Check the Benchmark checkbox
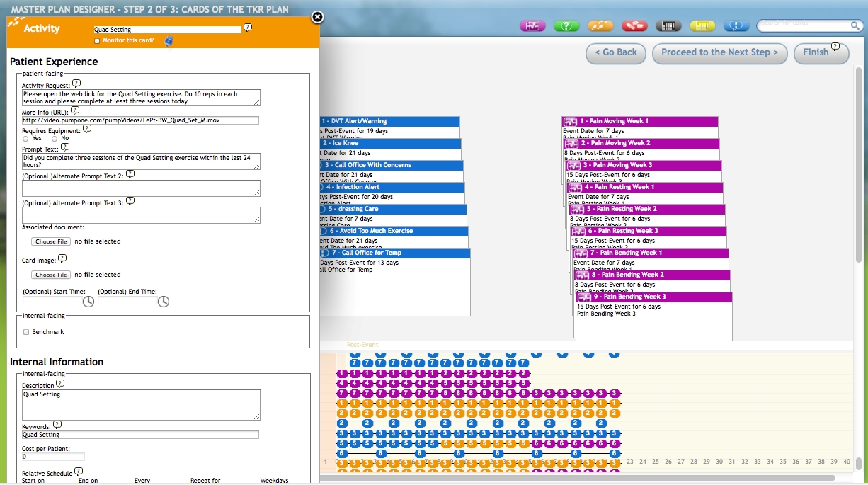 [x=26, y=332]
